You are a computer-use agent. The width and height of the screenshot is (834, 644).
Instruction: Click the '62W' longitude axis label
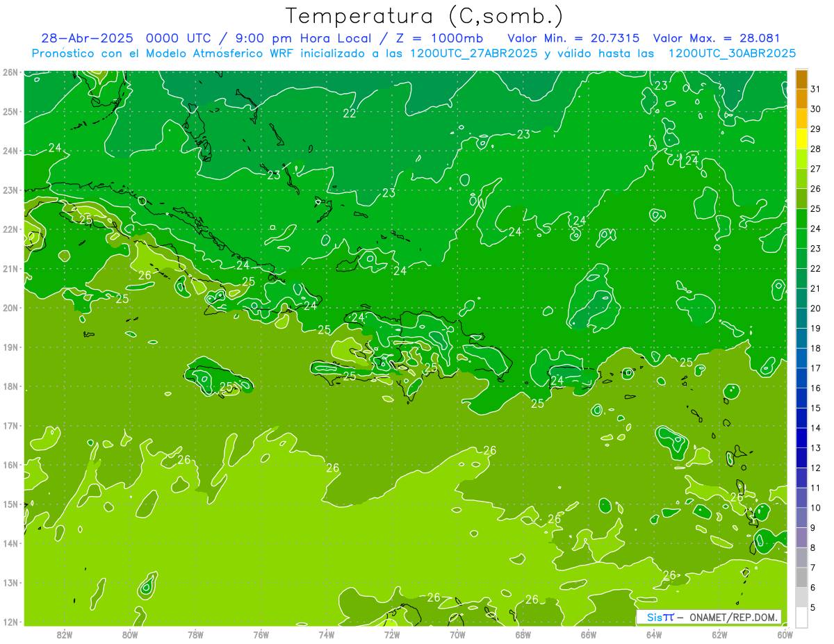[x=719, y=635]
